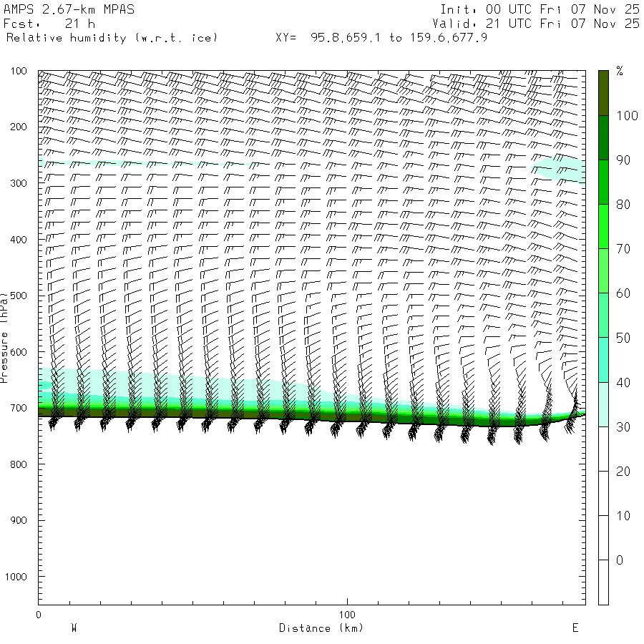Select the turquoise 40-50% colorbar swatch

coord(603,360)
